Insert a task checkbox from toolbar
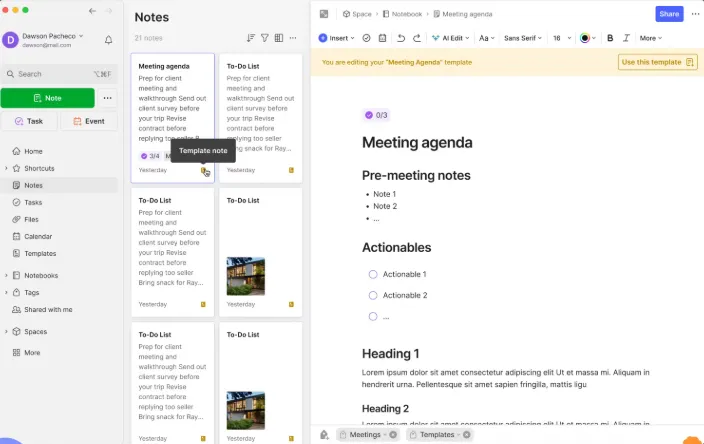Viewport: 704px width, 444px height. point(366,38)
